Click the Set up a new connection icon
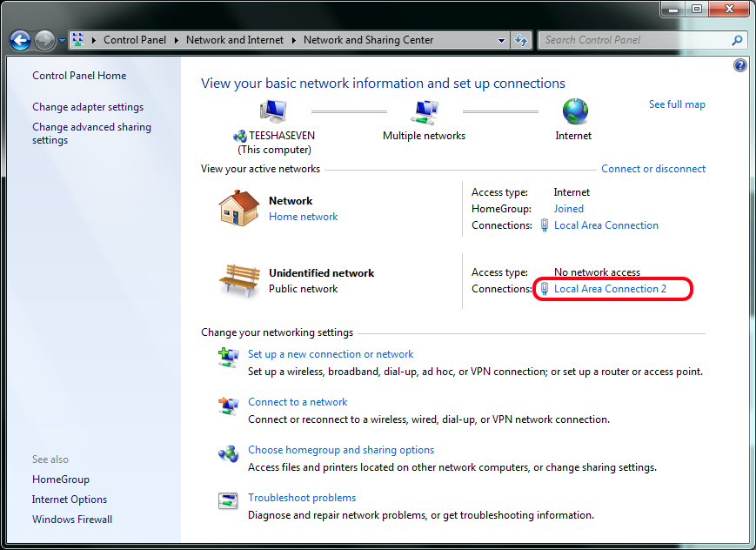Image resolution: width=756 pixels, height=550 pixels. (x=229, y=358)
